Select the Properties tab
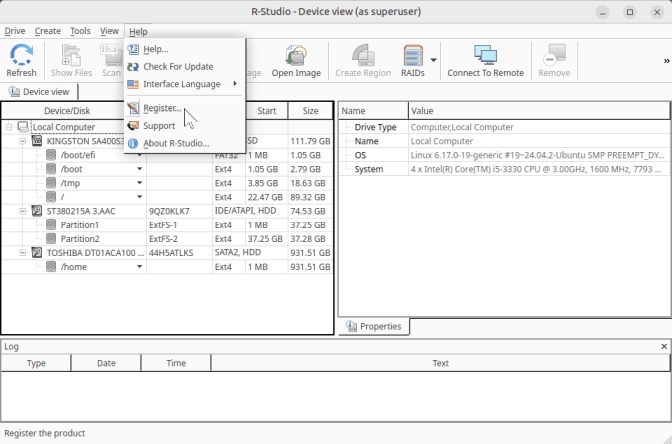Image resolution: width=672 pixels, height=444 pixels. [x=374, y=326]
